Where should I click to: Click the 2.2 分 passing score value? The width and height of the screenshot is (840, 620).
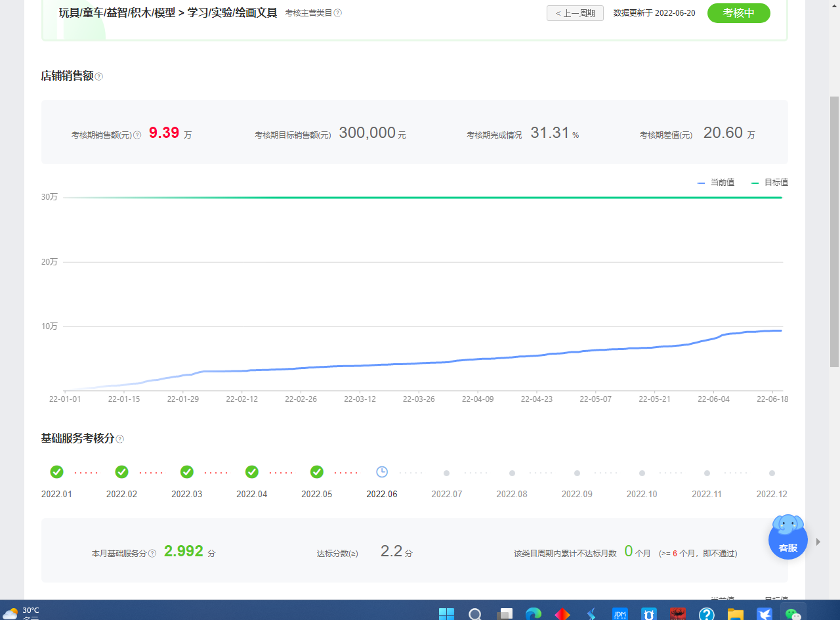(396, 552)
